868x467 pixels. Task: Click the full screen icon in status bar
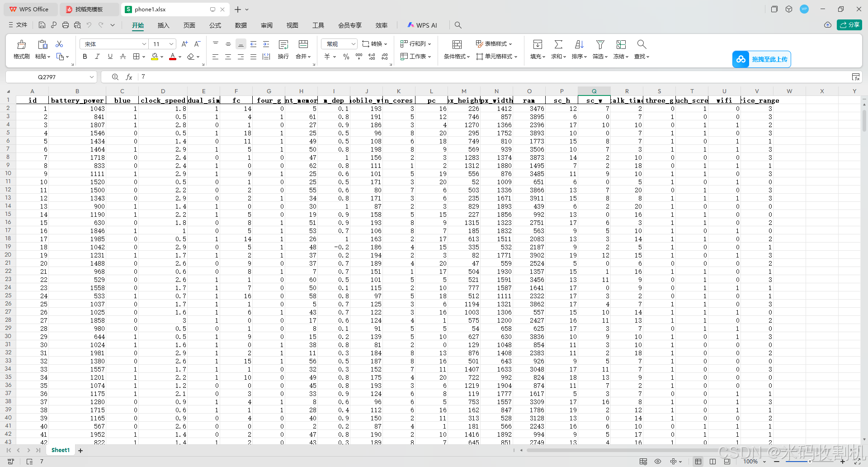pos(857,462)
